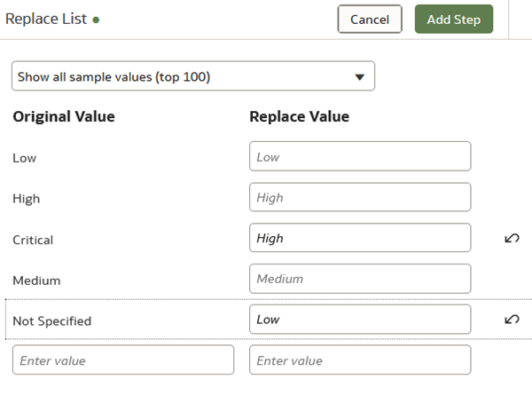The height and width of the screenshot is (395, 532).
Task: Click the Replace Value field for High row
Action: tap(359, 197)
